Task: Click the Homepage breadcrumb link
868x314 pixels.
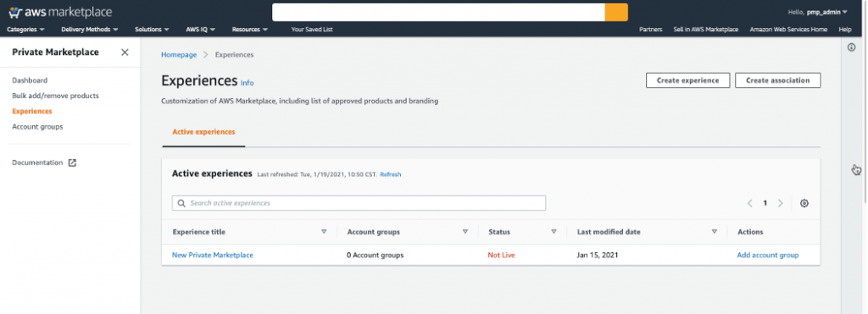Action: click(179, 55)
